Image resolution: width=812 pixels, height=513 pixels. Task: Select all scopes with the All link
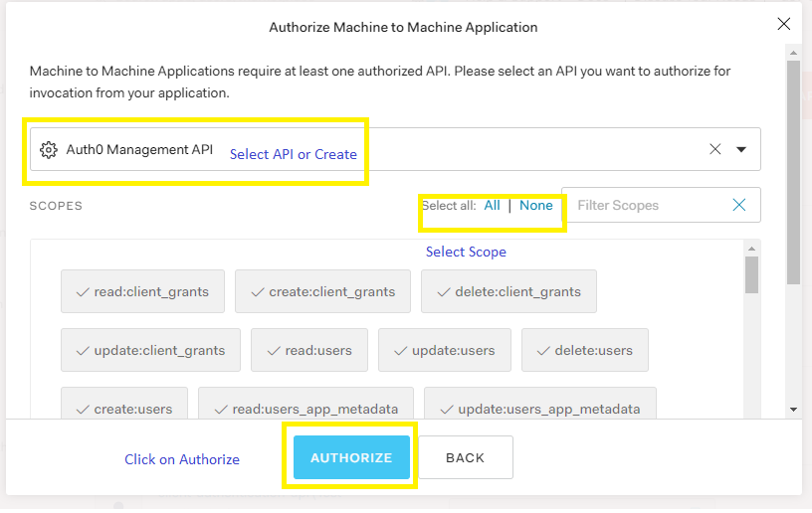tap(493, 206)
